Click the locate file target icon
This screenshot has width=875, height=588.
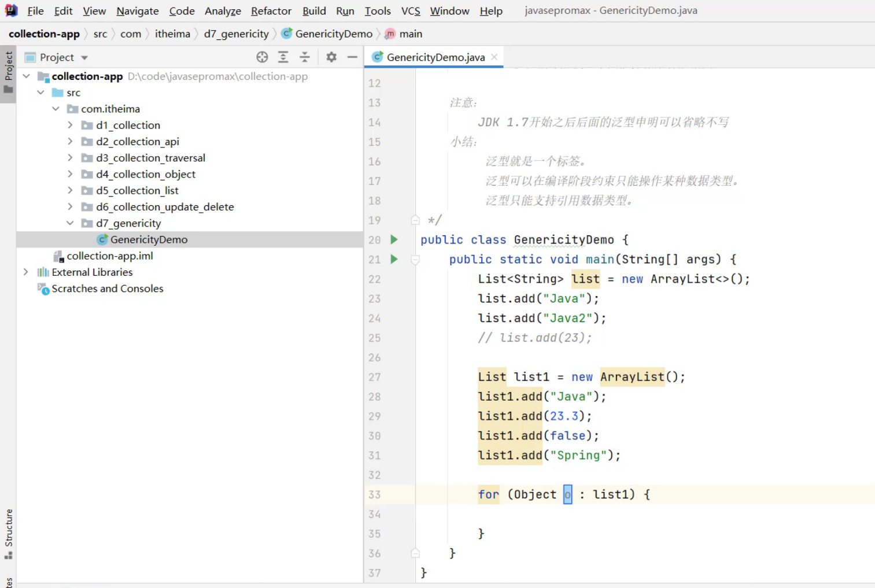pos(262,57)
